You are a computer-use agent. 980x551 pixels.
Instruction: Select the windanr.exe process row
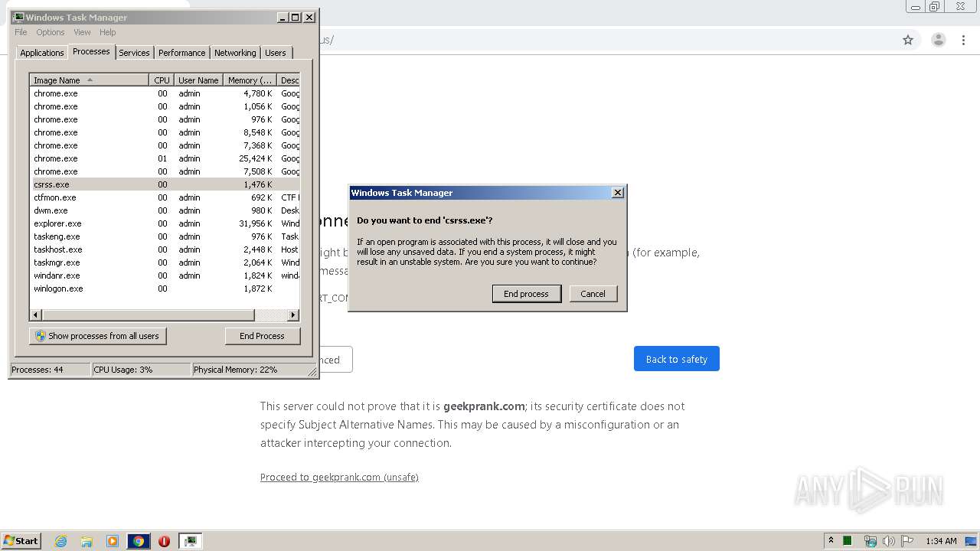pyautogui.click(x=165, y=275)
